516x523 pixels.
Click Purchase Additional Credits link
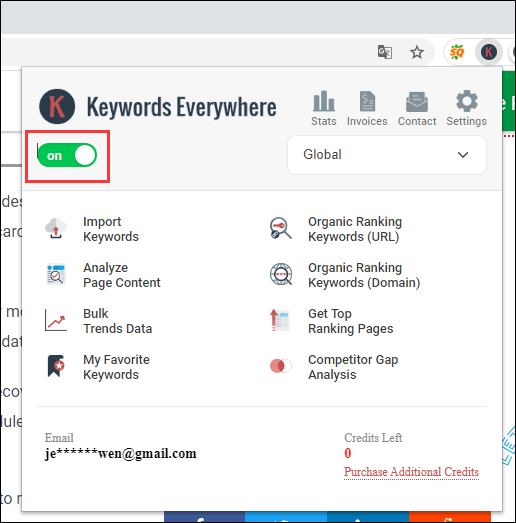411,472
